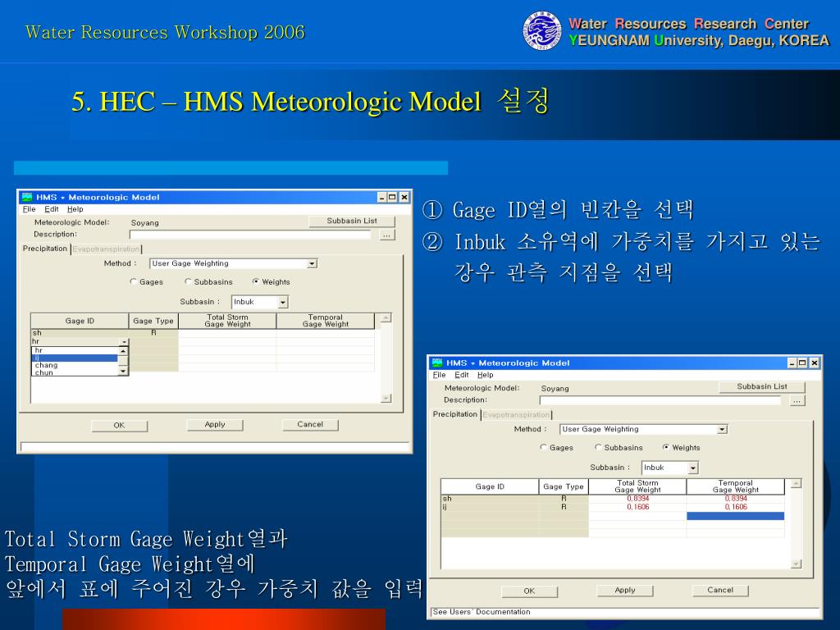Click lower-right window table scrollbar up arrow
The image size is (840, 630).
(x=796, y=484)
